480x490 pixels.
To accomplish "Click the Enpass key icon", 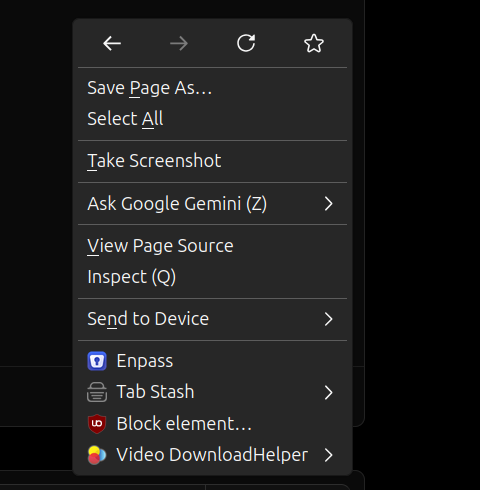I will pos(97,361).
